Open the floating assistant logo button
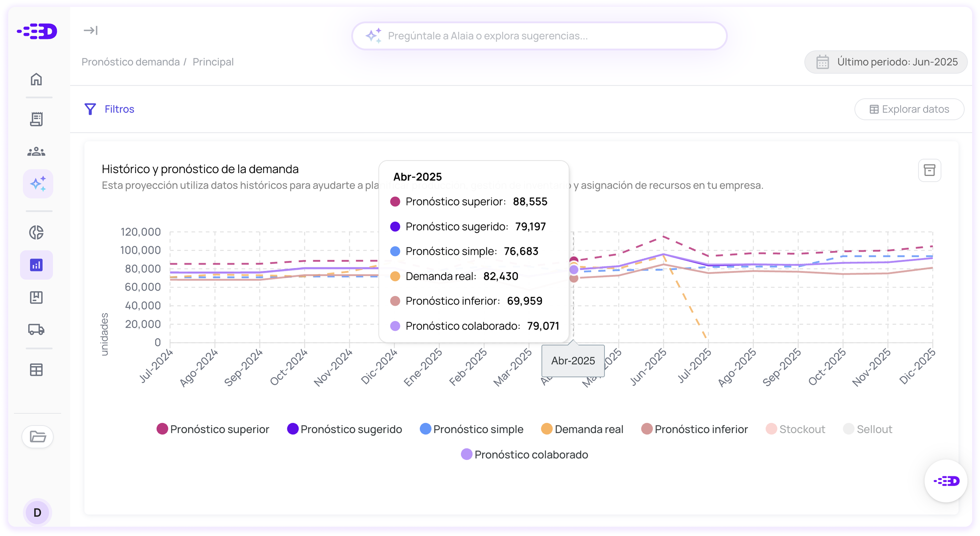Image resolution: width=980 pixels, height=536 pixels. [946, 481]
